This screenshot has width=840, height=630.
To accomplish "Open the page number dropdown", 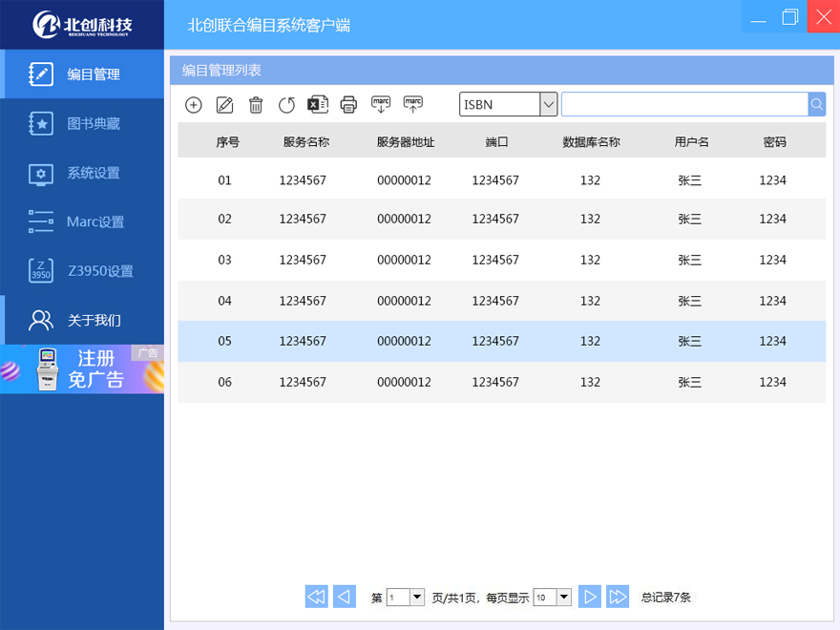I will (417, 598).
